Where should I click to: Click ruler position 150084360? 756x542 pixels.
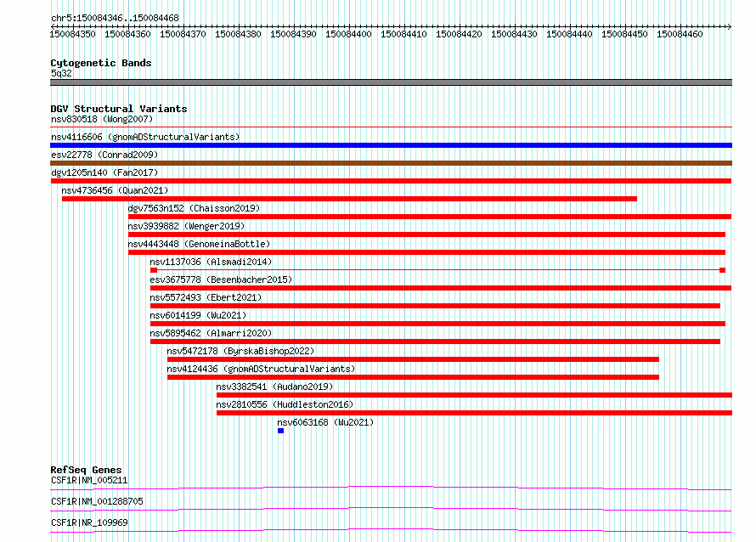(127, 34)
